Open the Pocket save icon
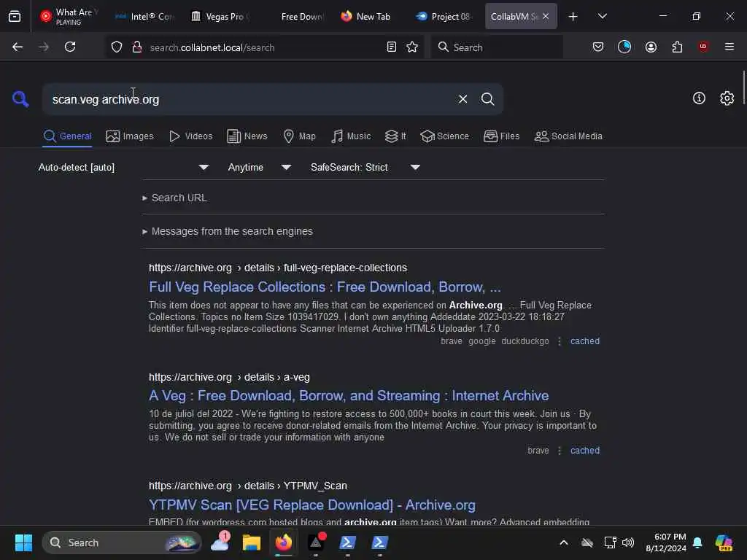747x560 pixels. tap(598, 47)
